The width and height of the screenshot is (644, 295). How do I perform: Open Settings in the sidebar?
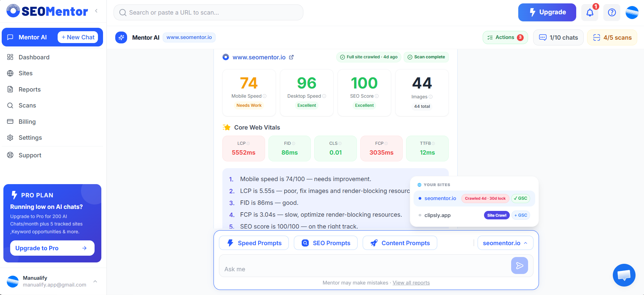pos(30,138)
